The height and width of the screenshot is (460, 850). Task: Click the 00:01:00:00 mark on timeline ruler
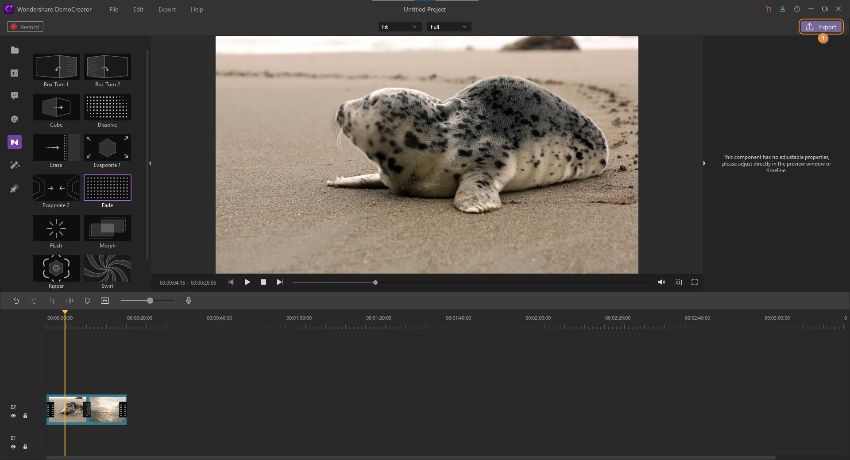(x=299, y=318)
